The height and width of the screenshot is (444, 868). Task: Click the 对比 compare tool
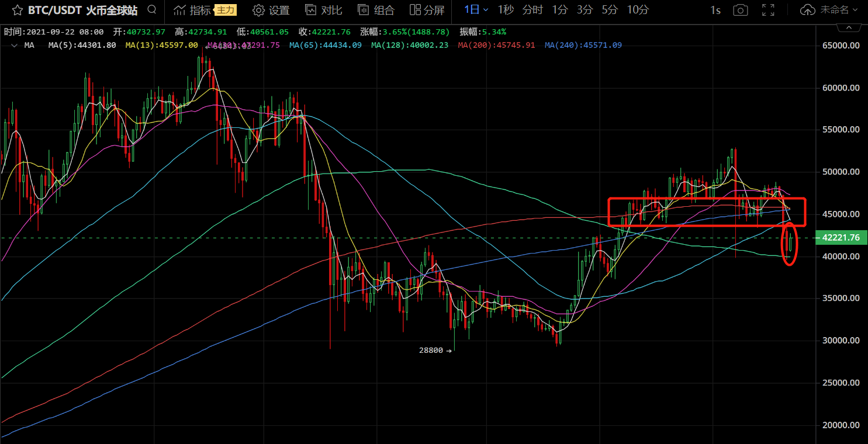pos(324,10)
